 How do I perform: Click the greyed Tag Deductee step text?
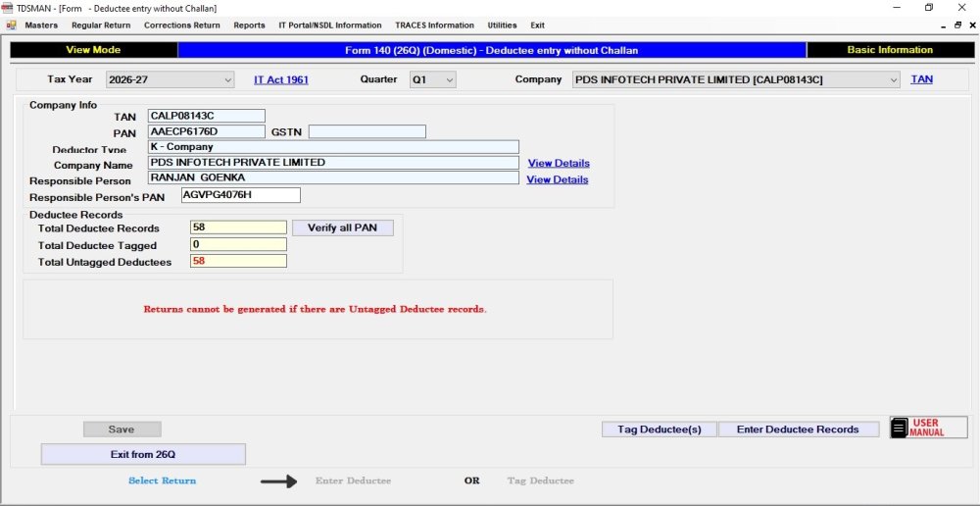(x=541, y=481)
